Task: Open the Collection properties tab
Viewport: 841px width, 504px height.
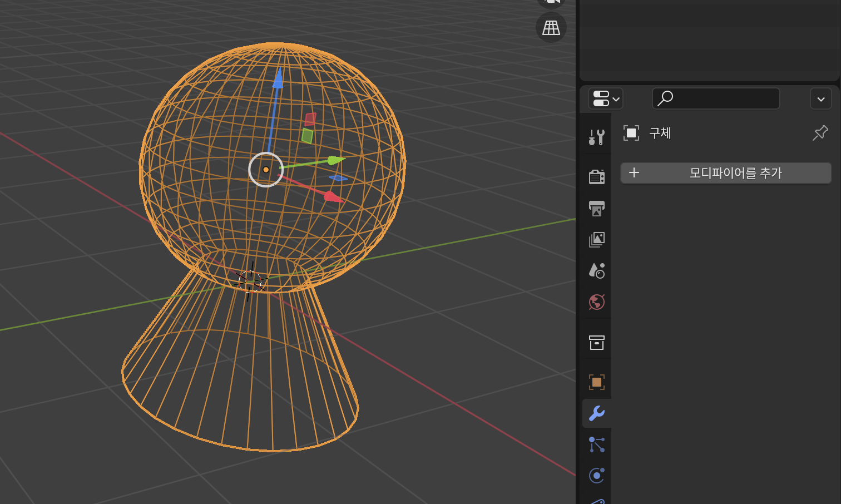Action: click(x=597, y=342)
